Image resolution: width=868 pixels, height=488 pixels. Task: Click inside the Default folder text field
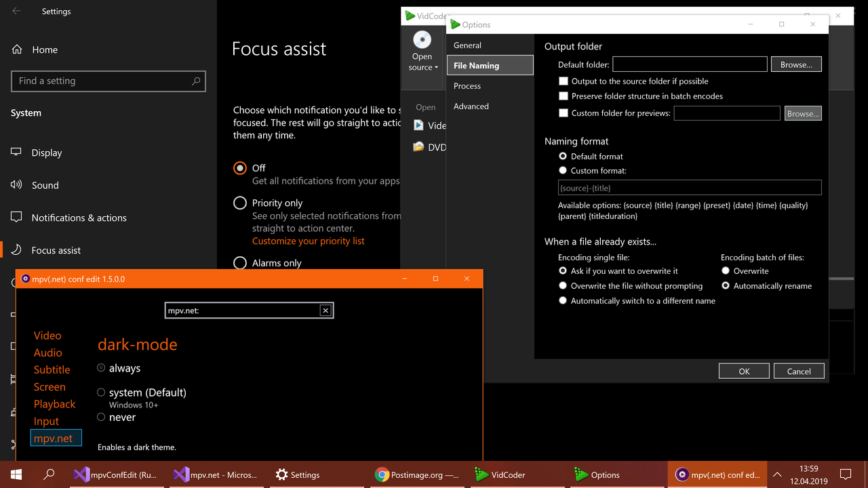(x=689, y=64)
